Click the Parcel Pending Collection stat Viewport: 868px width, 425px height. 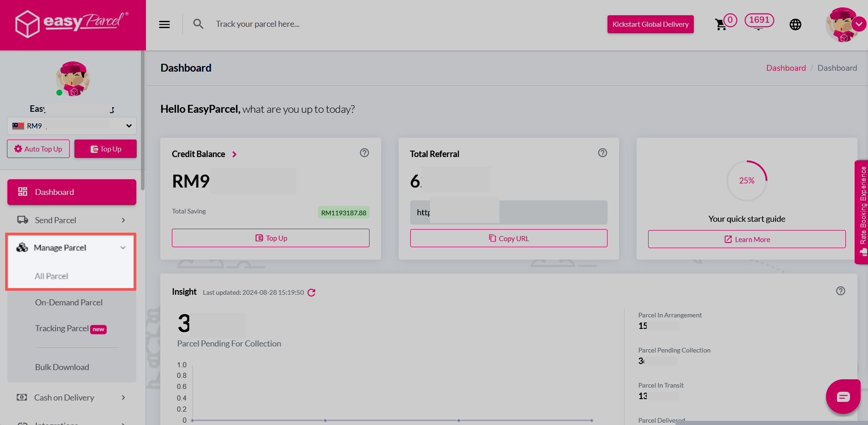pyautogui.click(x=674, y=356)
